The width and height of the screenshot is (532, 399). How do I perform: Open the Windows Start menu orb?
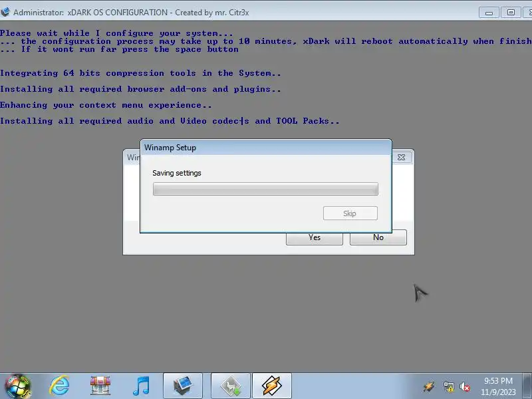(x=18, y=386)
